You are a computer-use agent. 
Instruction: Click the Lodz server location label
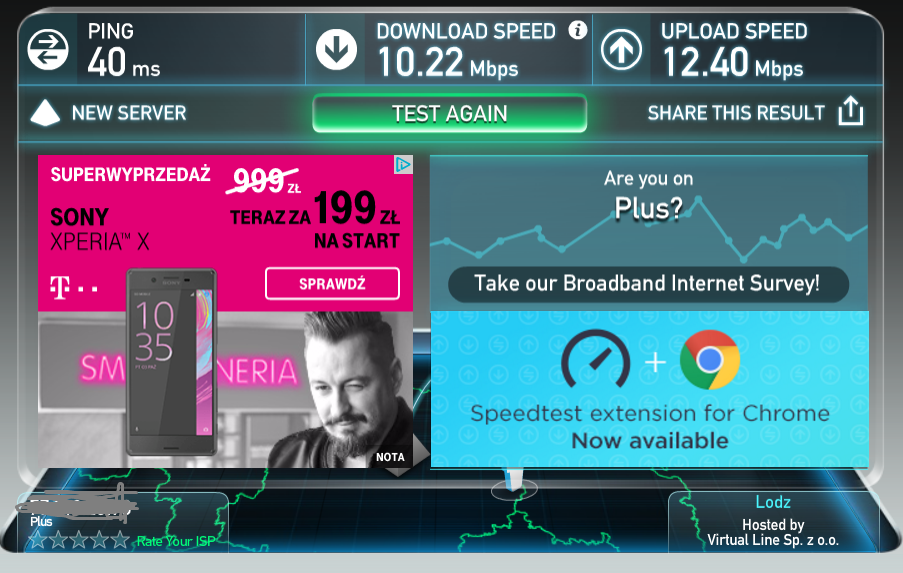coord(773,502)
